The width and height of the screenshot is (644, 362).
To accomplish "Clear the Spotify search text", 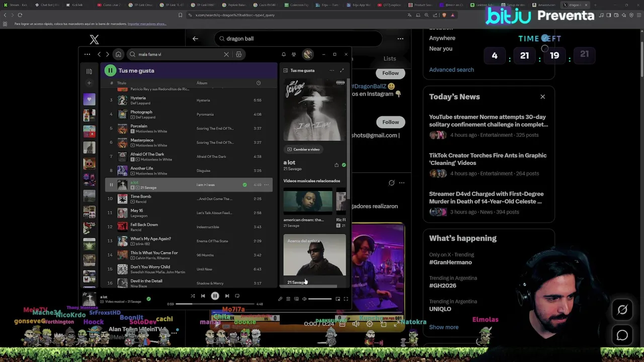I will pyautogui.click(x=226, y=54).
